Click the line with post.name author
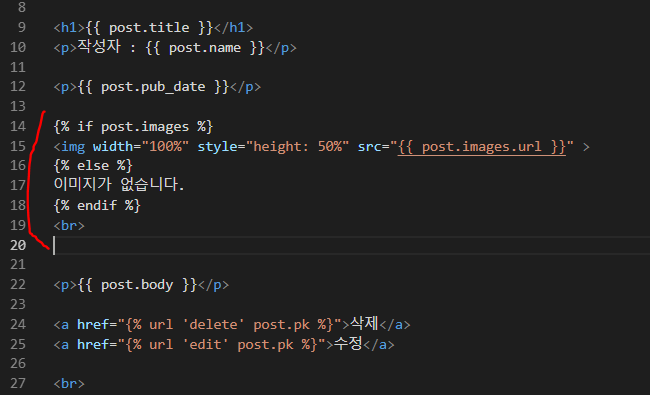This screenshot has height=395, width=650. click(175, 47)
